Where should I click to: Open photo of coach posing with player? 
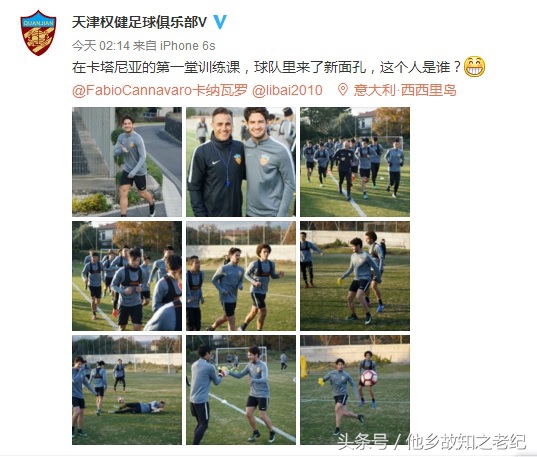(241, 162)
